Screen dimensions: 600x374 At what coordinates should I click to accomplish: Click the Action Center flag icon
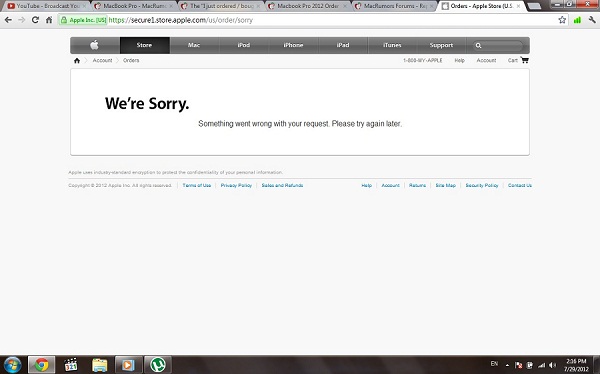click(x=518, y=365)
